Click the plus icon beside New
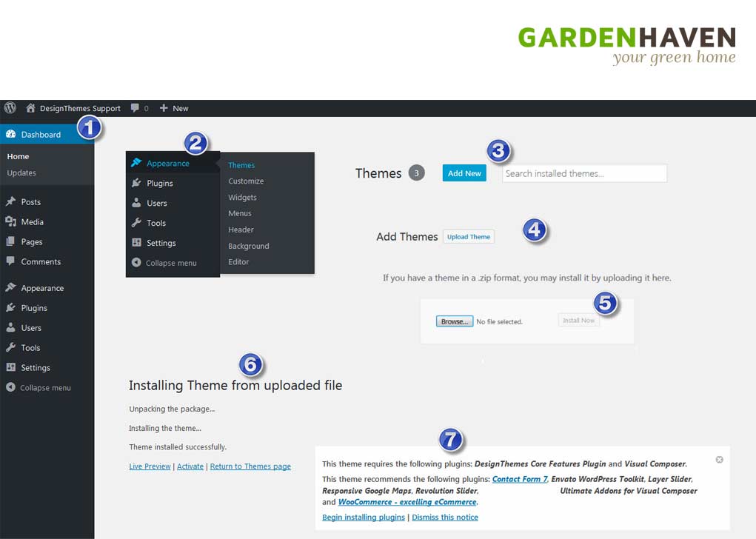The width and height of the screenshot is (756, 539). 164,108
